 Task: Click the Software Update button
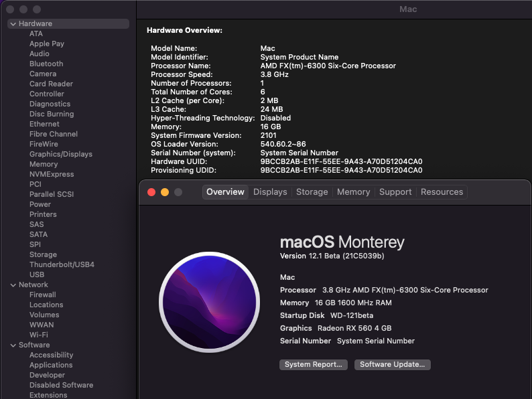coord(392,365)
